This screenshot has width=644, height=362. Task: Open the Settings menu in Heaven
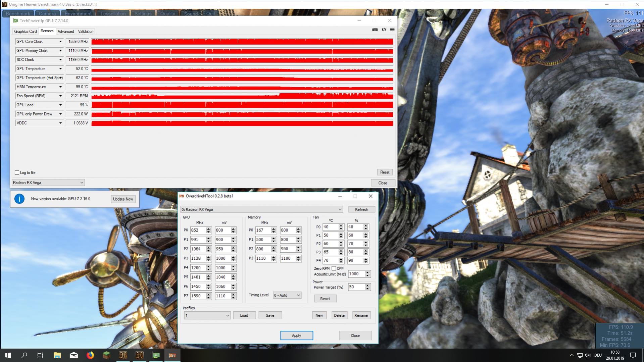click(143, 13)
